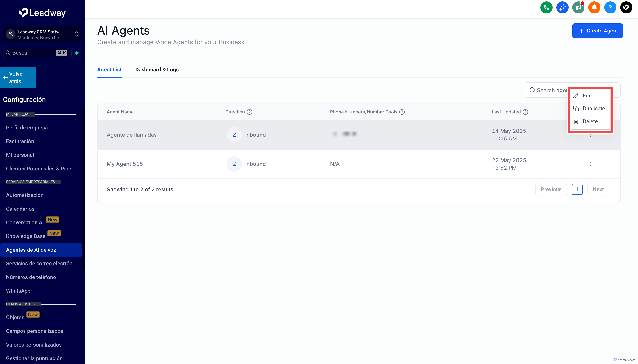This screenshot has height=364, width=638.
Task: Click the Volver atrás back button
Action: pos(18,77)
